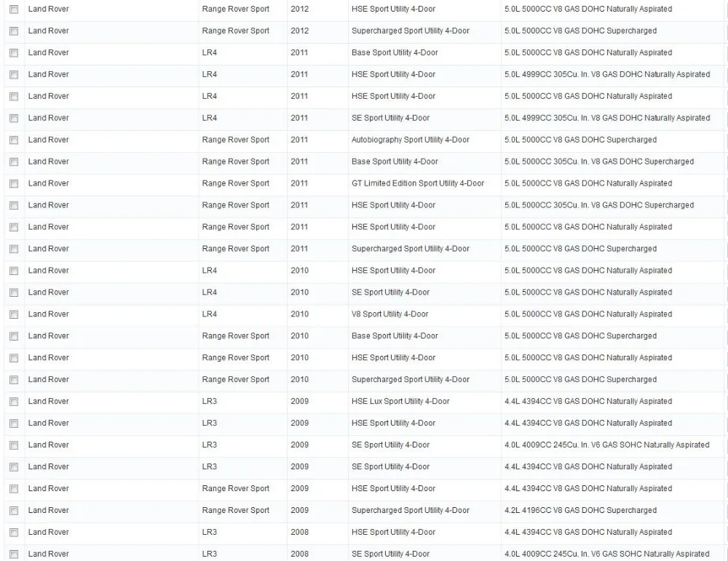Check the 2010 Range Rover Sport Base row box

(14, 336)
